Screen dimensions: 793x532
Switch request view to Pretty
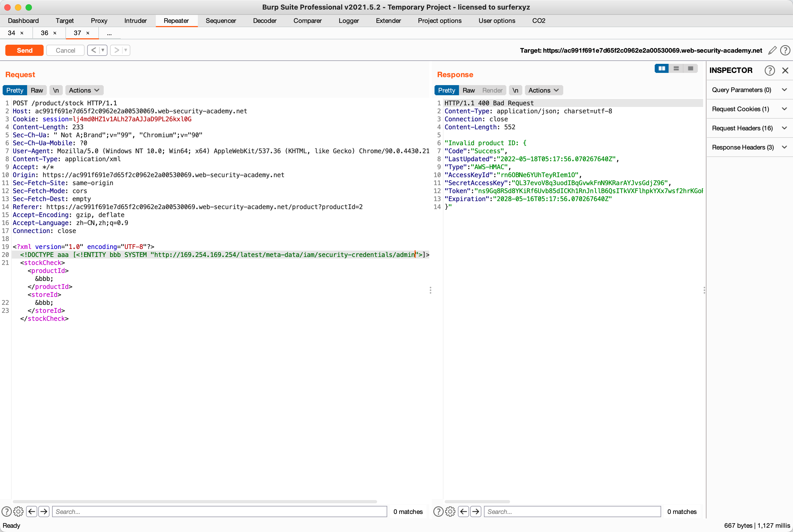(15, 90)
